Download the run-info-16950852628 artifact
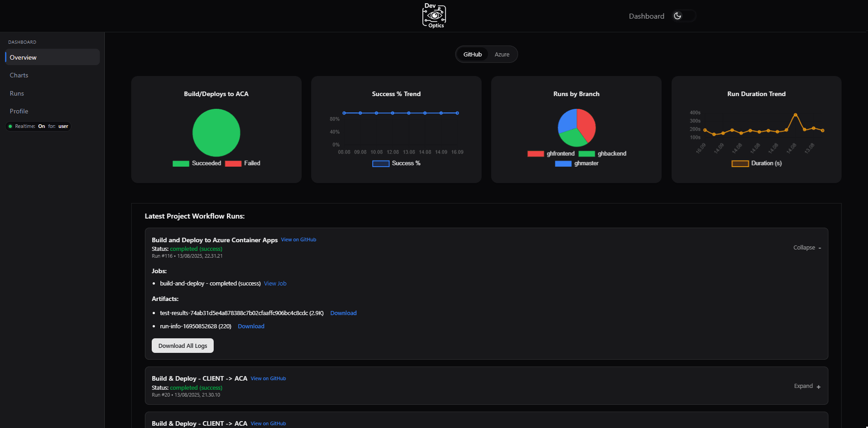This screenshot has height=428, width=868. coord(251,326)
